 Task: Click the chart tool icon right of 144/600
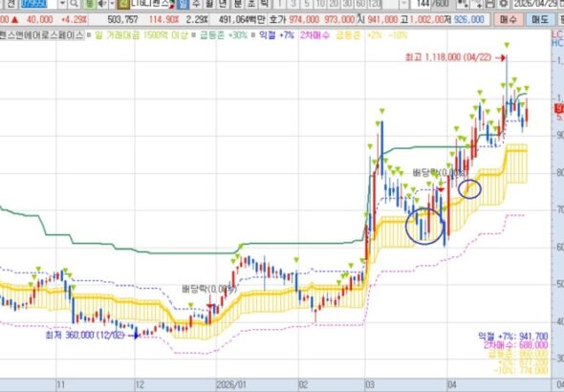click(x=463, y=4)
